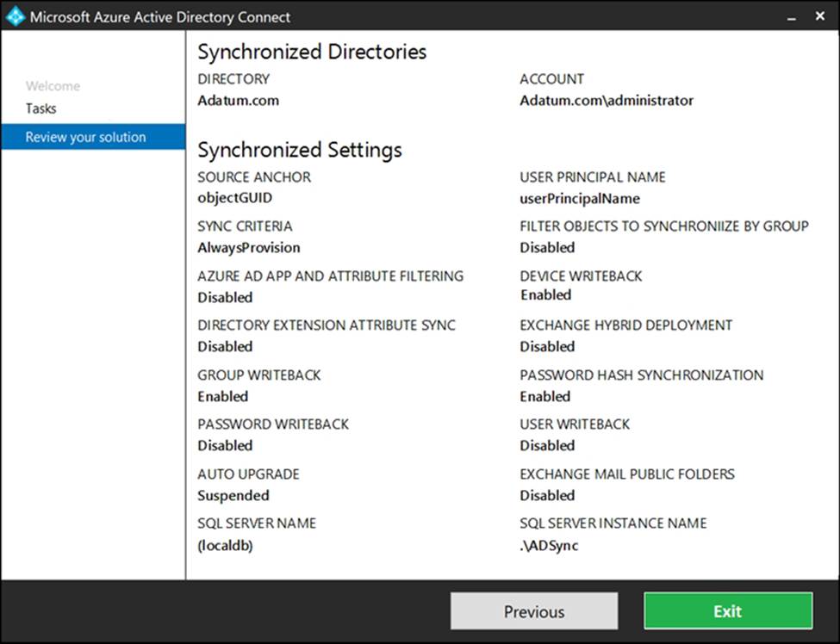The height and width of the screenshot is (644, 840).
Task: Click the green Exit button
Action: point(727,611)
